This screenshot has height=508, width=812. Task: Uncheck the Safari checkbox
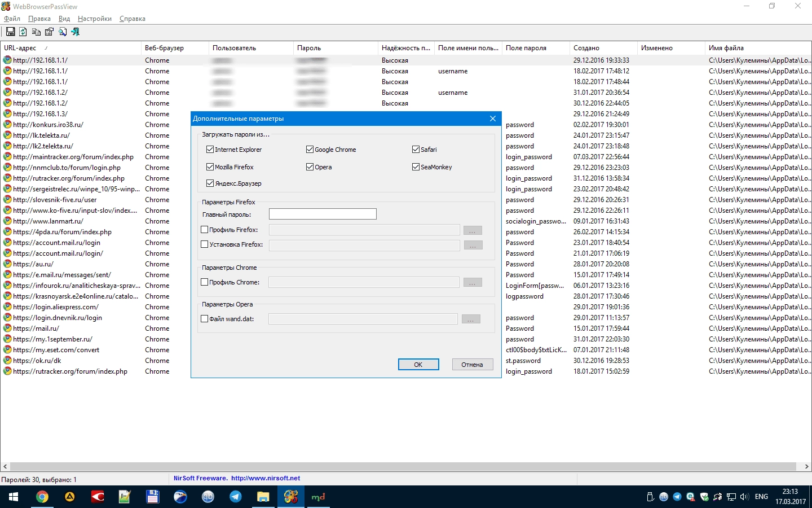(416, 150)
